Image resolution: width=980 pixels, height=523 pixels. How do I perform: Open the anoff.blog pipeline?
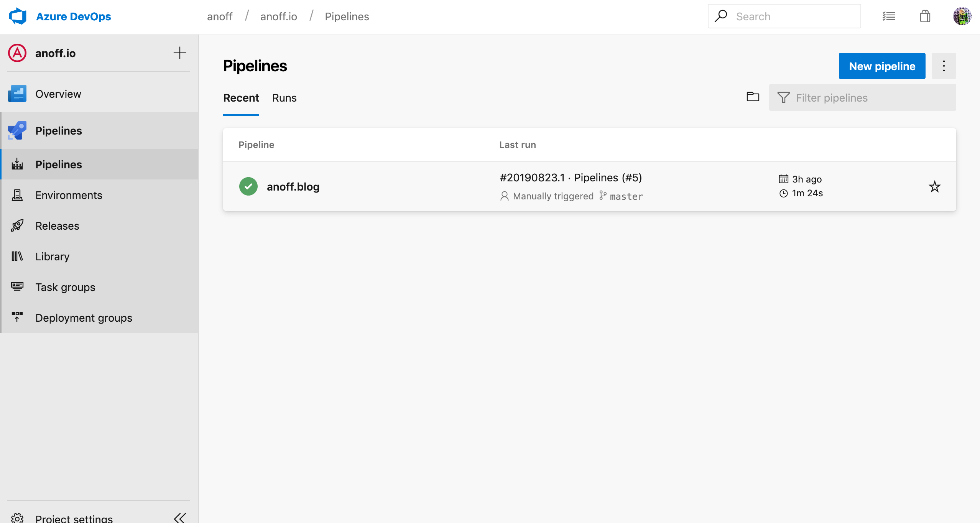(293, 187)
